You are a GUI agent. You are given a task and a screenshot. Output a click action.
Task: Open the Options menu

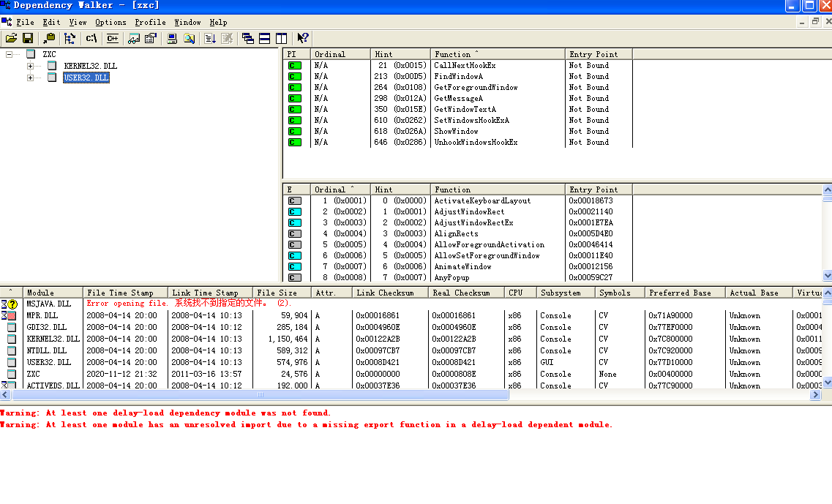110,22
